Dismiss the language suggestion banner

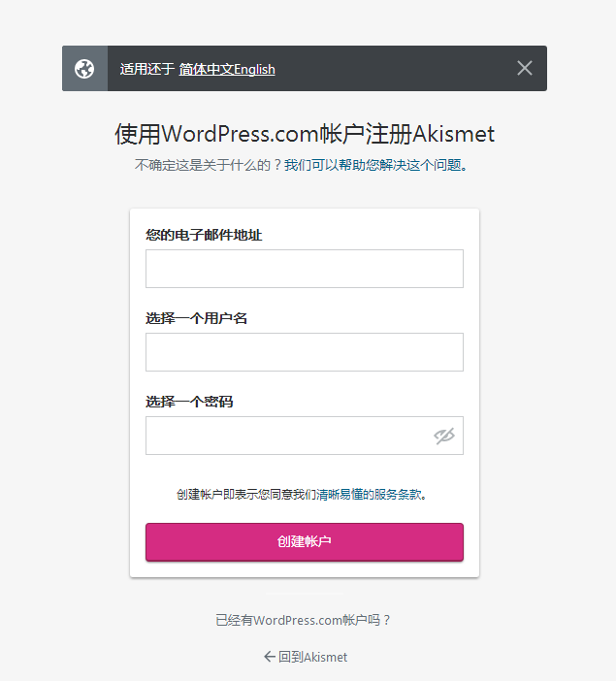click(525, 68)
